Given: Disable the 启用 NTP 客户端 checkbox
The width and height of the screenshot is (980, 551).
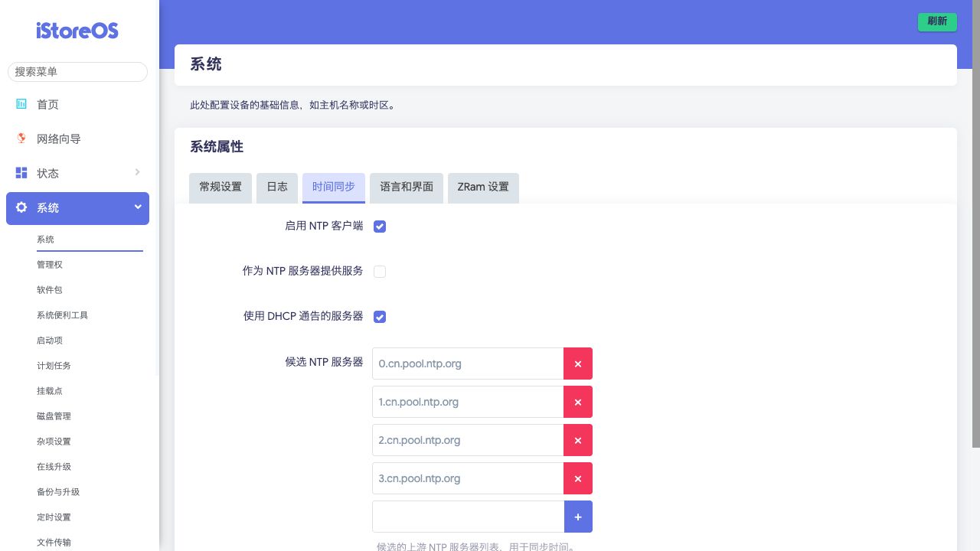Looking at the screenshot, I should click(380, 227).
